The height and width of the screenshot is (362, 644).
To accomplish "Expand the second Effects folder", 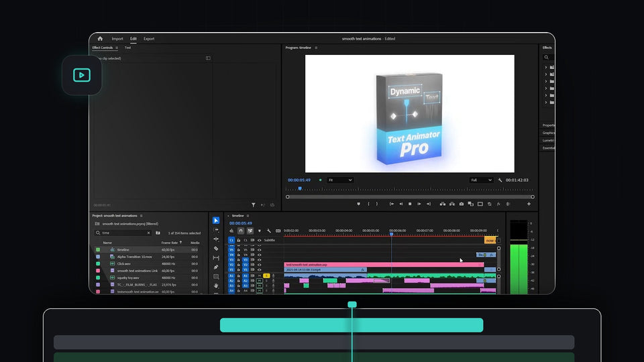I will pyautogui.click(x=546, y=74).
